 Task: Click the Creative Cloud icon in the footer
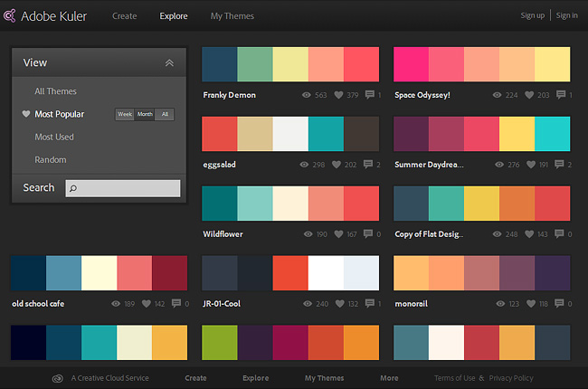(58, 378)
